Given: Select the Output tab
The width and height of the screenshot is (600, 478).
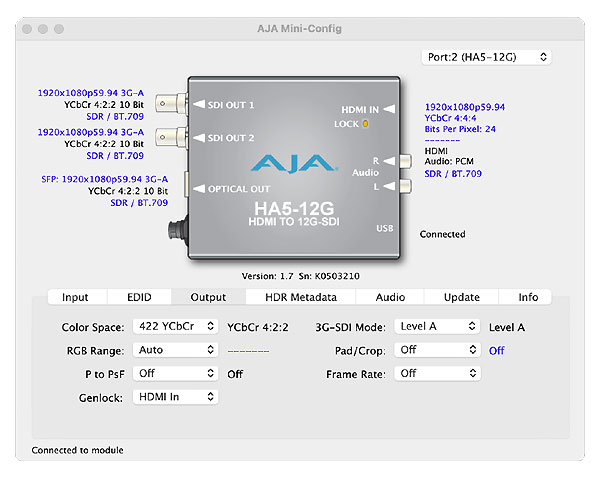Looking at the screenshot, I should [x=208, y=297].
